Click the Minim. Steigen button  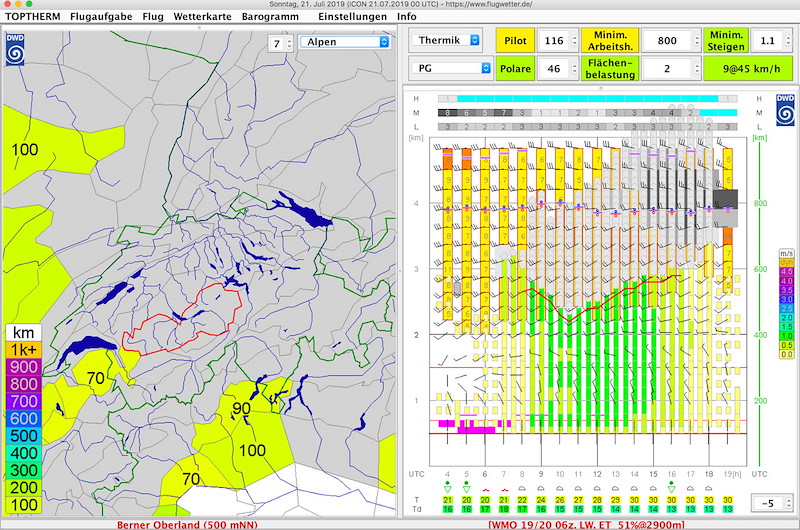click(x=727, y=40)
